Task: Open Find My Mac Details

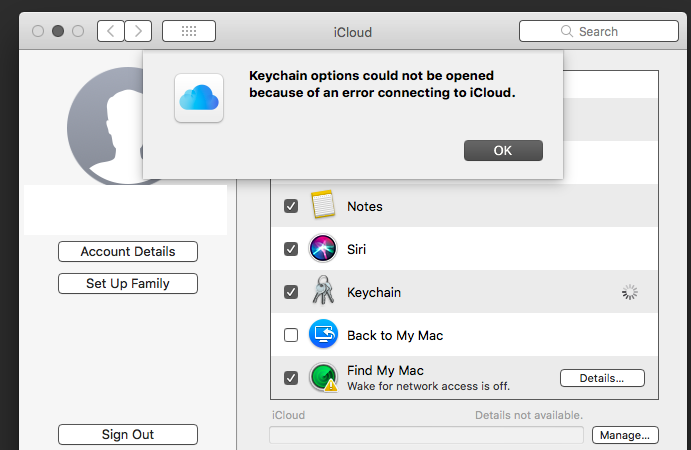Action: click(602, 378)
